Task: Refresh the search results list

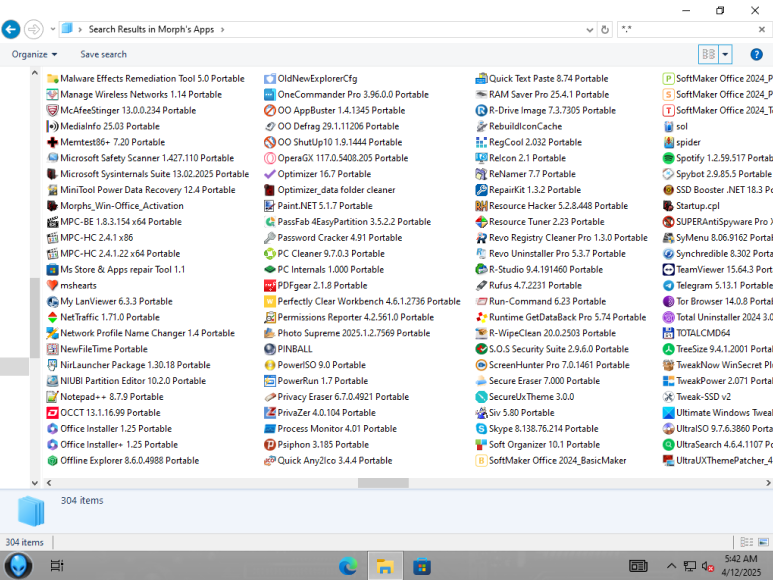Action: point(605,30)
